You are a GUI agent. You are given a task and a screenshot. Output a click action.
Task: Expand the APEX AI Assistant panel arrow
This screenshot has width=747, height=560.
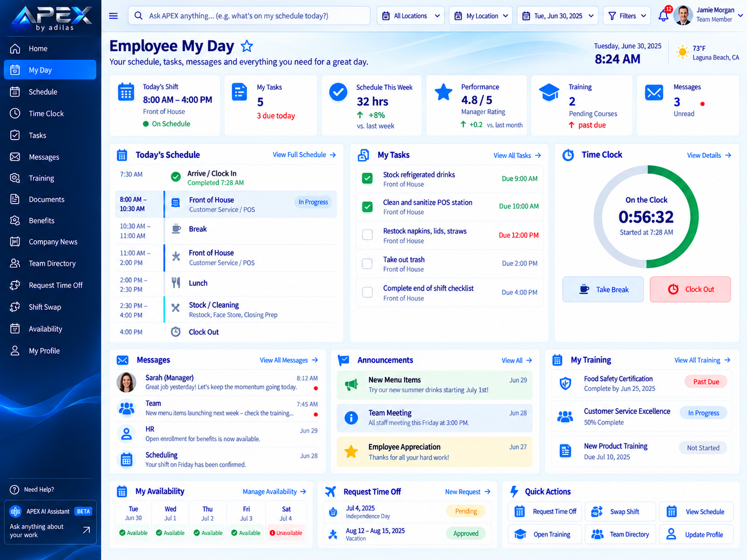86,530
